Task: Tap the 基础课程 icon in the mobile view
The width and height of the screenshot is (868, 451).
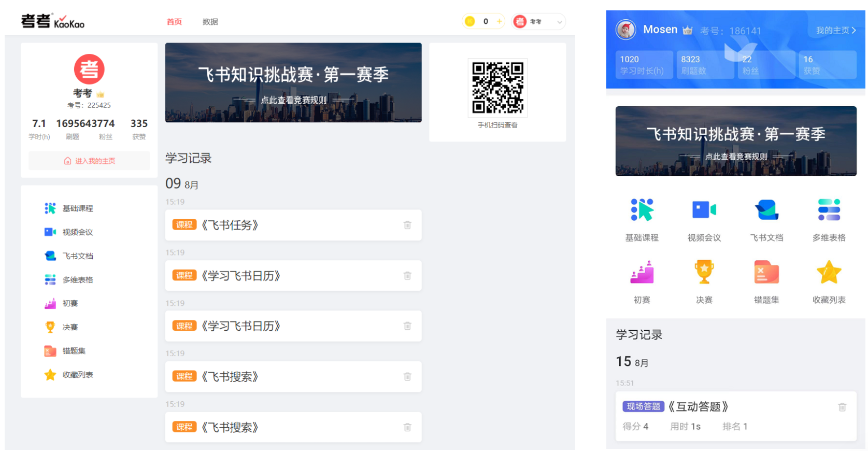Action: (642, 210)
